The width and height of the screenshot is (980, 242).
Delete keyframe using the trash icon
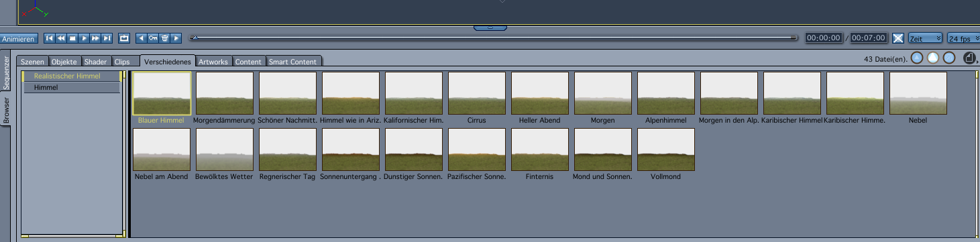point(164,38)
